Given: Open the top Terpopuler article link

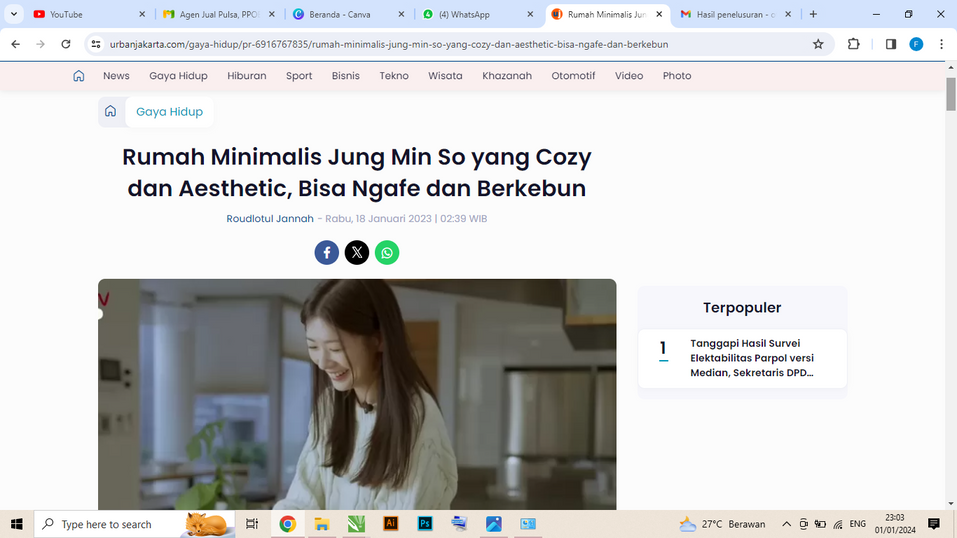Looking at the screenshot, I should tap(752, 358).
